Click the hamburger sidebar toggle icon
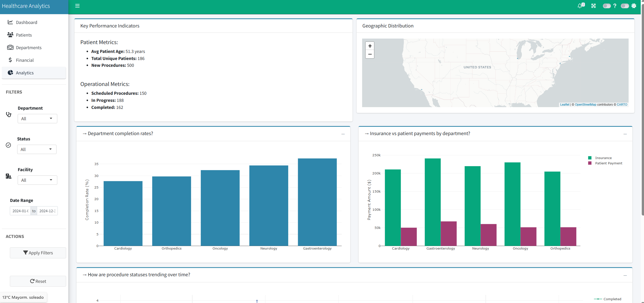This screenshot has height=303, width=644. coord(77,6)
